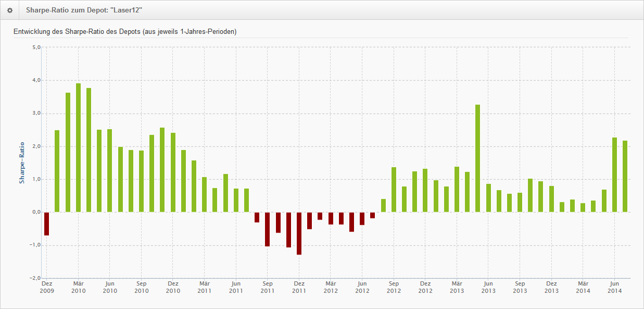Click the chart subtitle Entwicklung des Sharpe-Ratio
The width and height of the screenshot is (644, 309).
coord(125,32)
